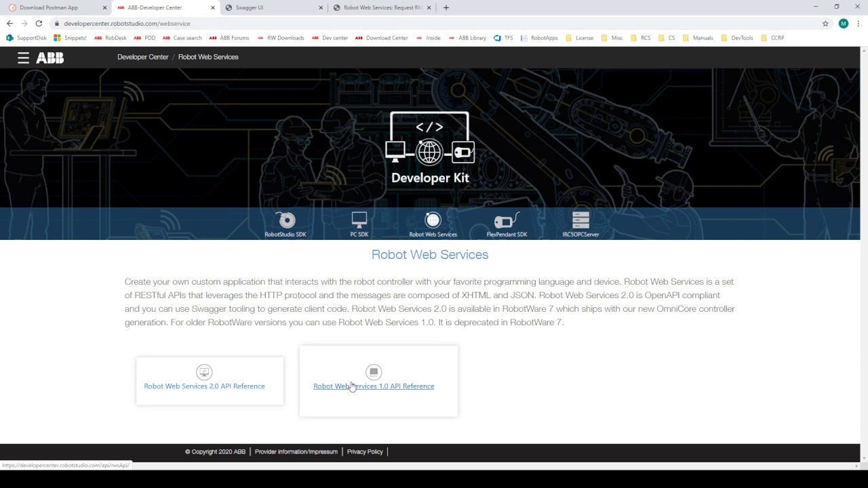The height and width of the screenshot is (488, 868).
Task: Open the Download Center bookmark
Action: 382,38
